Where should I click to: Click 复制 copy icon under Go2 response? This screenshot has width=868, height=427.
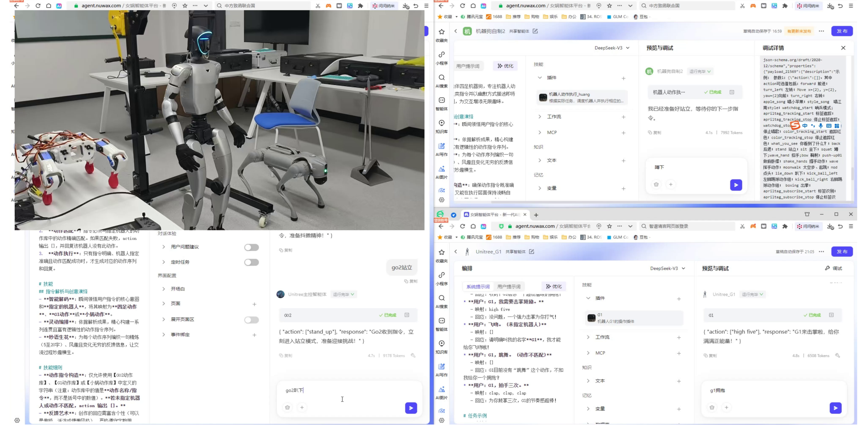[x=285, y=356]
